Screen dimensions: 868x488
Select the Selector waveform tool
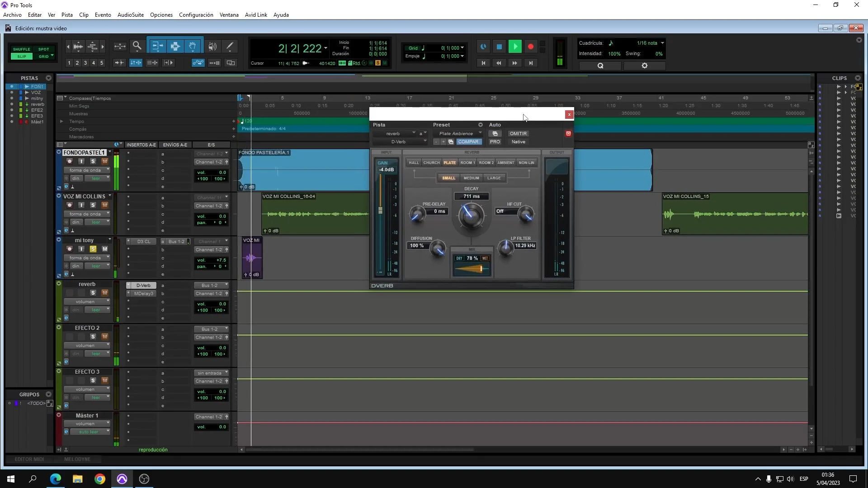[x=175, y=46]
